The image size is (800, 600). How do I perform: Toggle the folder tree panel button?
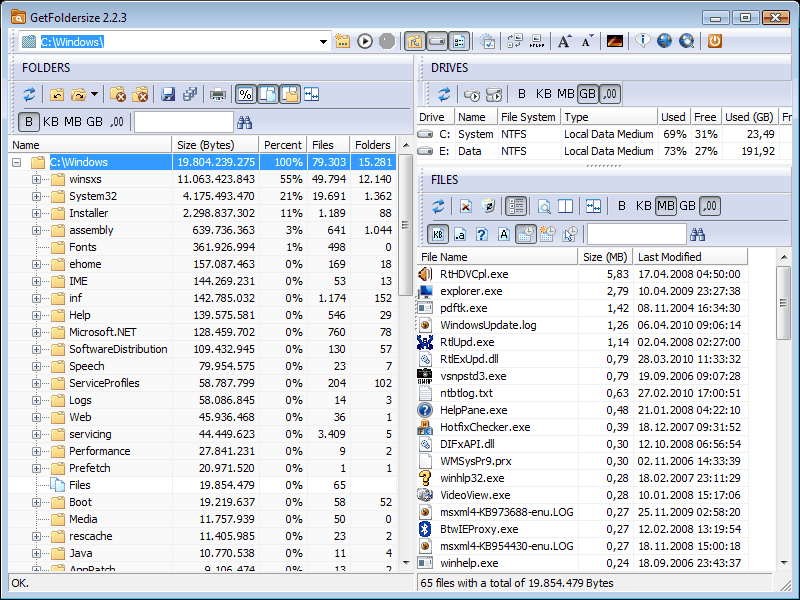coord(415,41)
